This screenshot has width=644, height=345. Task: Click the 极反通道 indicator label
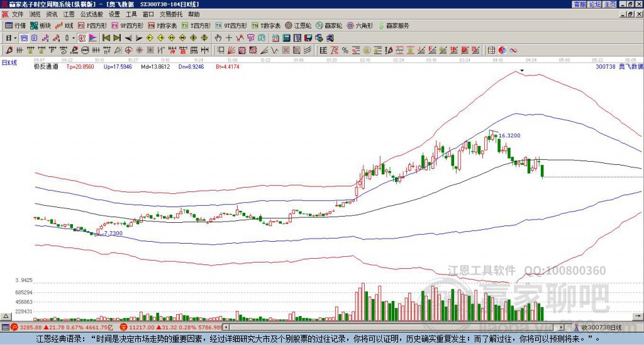click(x=46, y=66)
